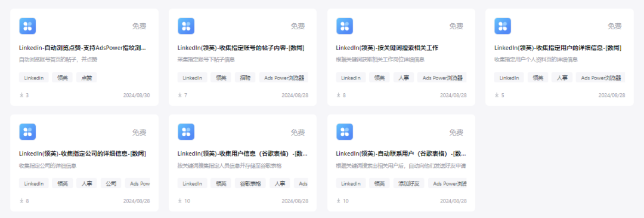
Task: Click app icon on 收集指定用户的详细信息 card
Action: coord(503,26)
